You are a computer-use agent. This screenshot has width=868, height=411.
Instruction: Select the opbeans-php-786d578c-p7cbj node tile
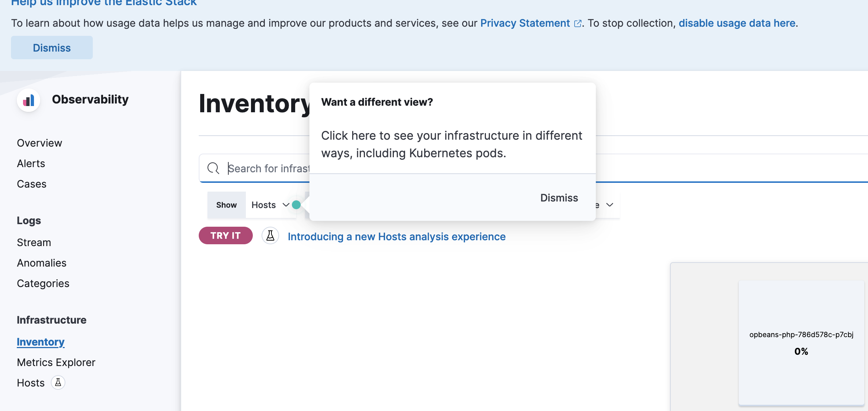[801, 344]
